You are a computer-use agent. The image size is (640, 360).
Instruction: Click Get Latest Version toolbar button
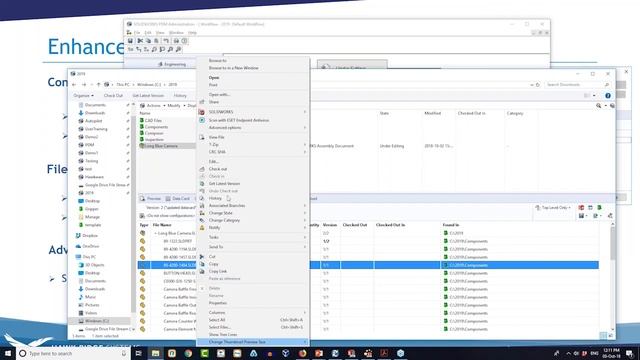click(x=148, y=96)
